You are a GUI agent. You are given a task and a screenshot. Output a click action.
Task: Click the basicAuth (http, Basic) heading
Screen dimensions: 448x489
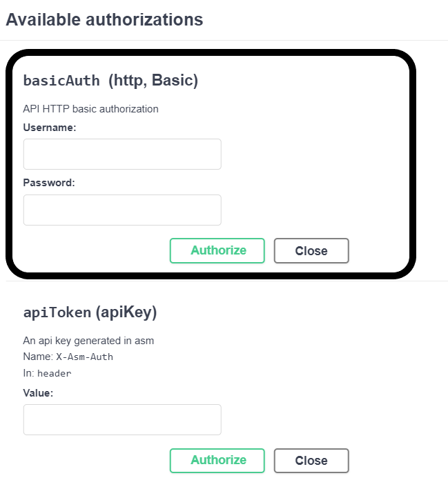[110, 81]
